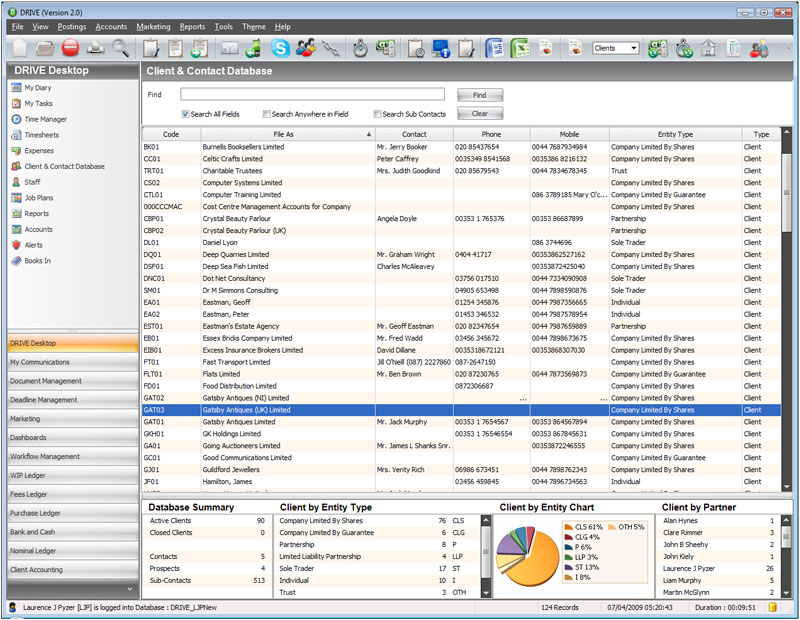This screenshot has width=800, height=620.
Task: Click the Microsoft Word toolbar icon
Action: tap(494, 48)
